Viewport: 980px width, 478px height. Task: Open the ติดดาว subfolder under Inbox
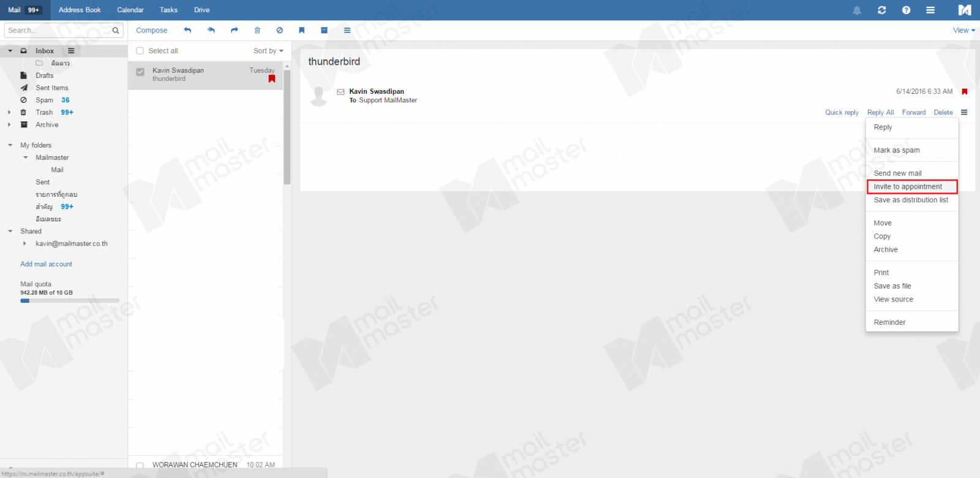pos(60,63)
